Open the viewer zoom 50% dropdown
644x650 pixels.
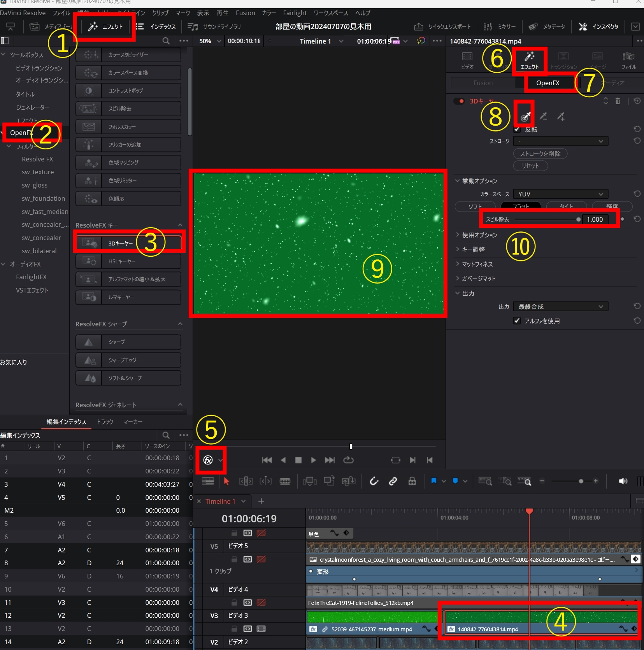pos(210,41)
